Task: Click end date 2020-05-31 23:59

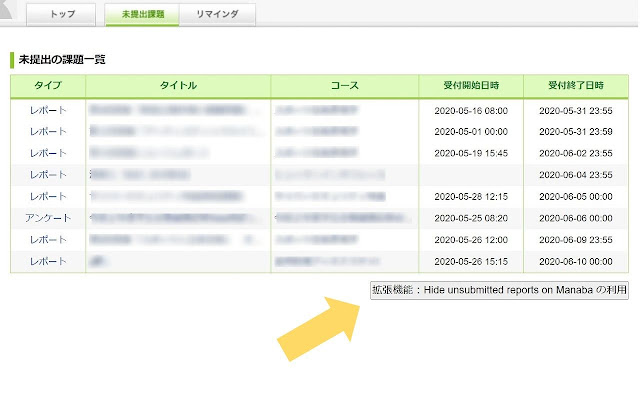Action: point(576,132)
